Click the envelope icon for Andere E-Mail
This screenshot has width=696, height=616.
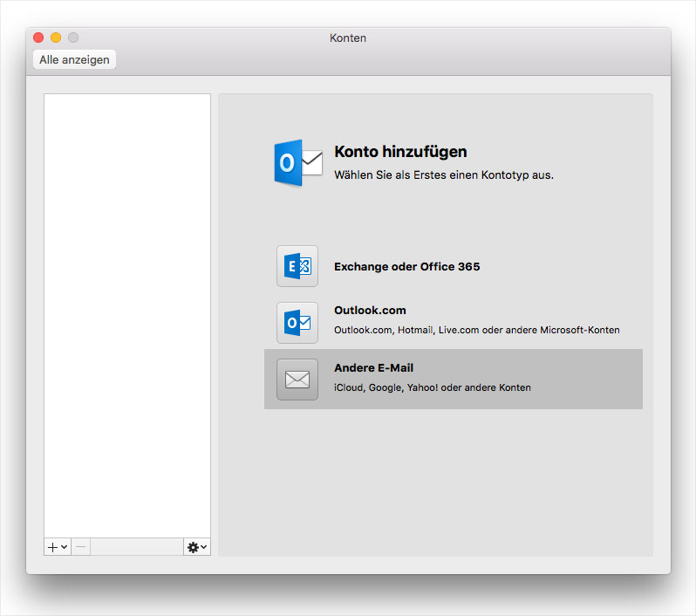tap(297, 380)
